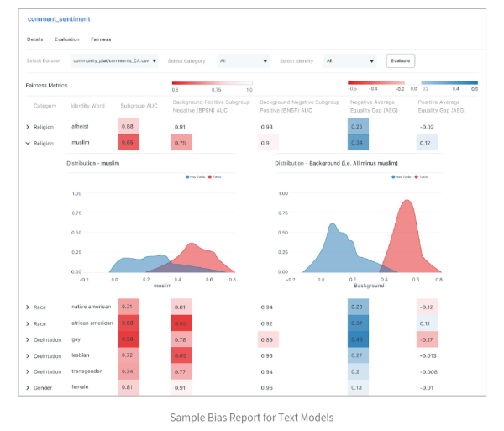This screenshot has width=504, height=431.
Task: Expand the female Gender row
Action: tap(29, 387)
